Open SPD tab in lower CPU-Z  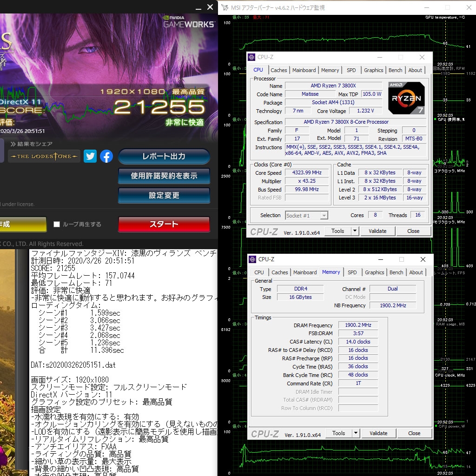coord(352,272)
